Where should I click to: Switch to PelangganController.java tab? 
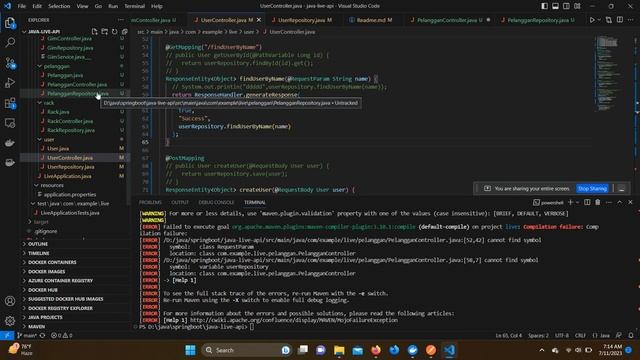coord(449,20)
